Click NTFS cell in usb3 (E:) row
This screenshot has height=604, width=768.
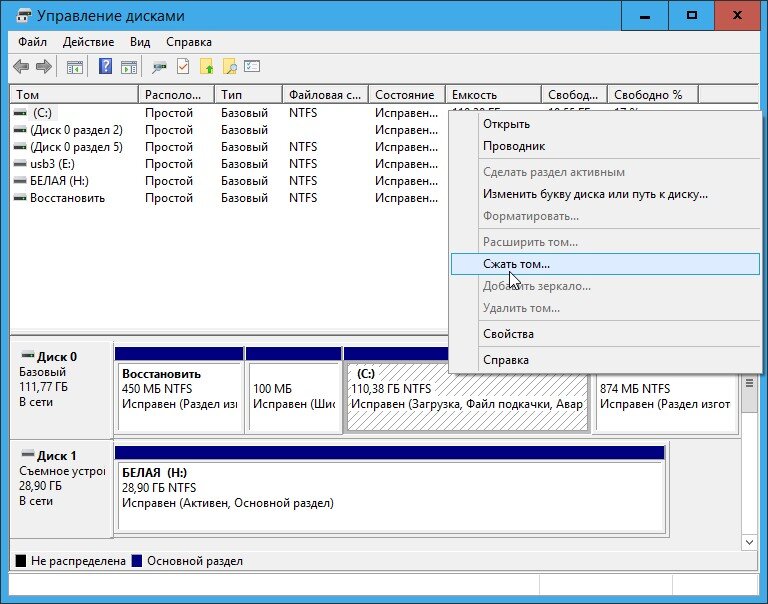click(303, 164)
